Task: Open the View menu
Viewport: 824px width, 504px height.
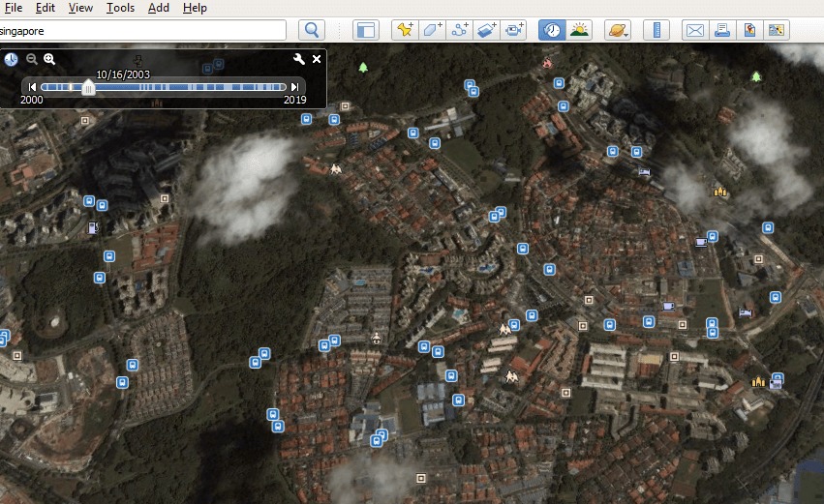Action: (x=80, y=8)
